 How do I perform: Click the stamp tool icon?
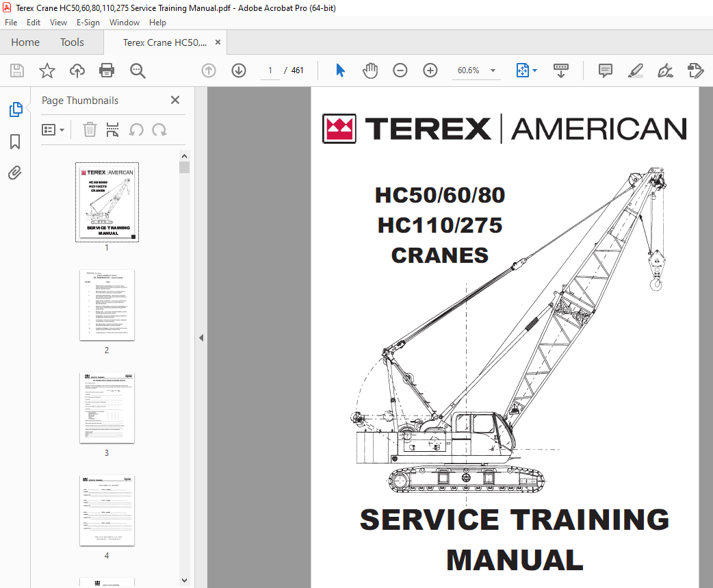695,71
